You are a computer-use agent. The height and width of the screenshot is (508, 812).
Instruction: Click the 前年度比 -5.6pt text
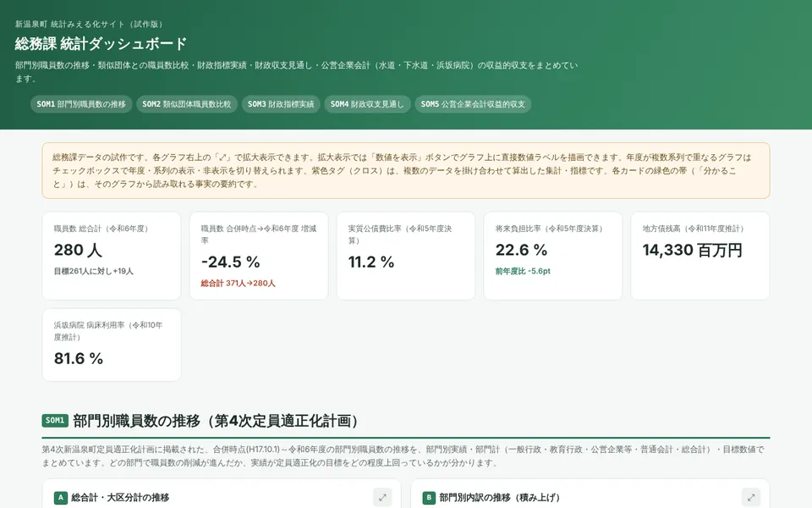523,271
